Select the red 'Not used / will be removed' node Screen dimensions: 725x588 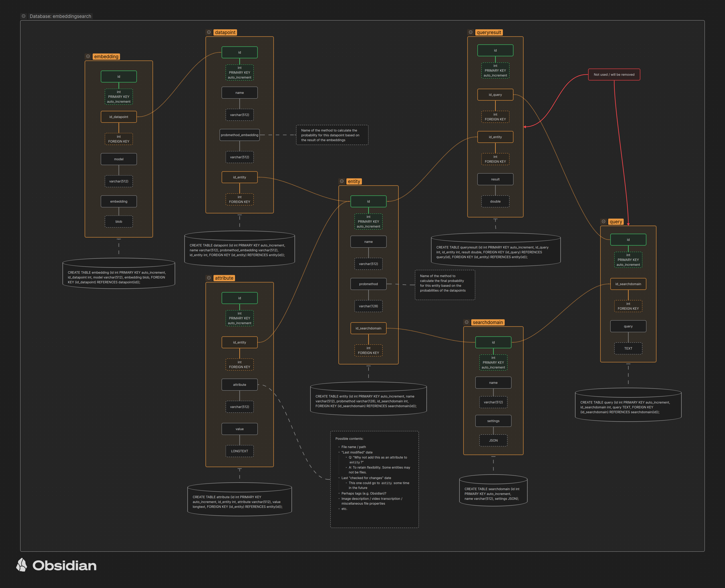614,75
